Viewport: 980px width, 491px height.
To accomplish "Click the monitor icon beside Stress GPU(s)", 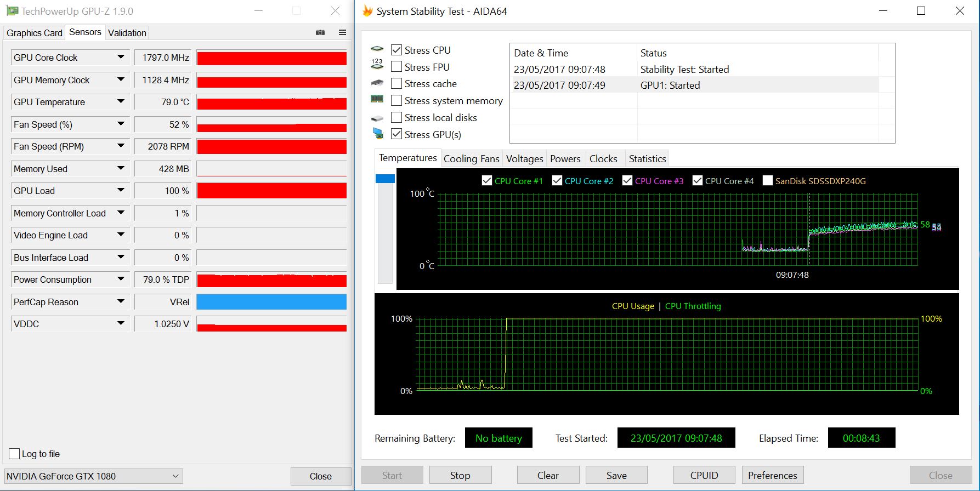I will (377, 134).
